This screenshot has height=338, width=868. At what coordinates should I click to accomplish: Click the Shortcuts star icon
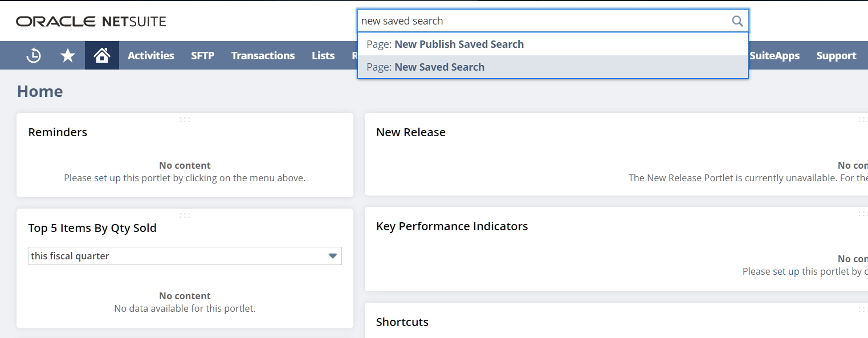(68, 55)
